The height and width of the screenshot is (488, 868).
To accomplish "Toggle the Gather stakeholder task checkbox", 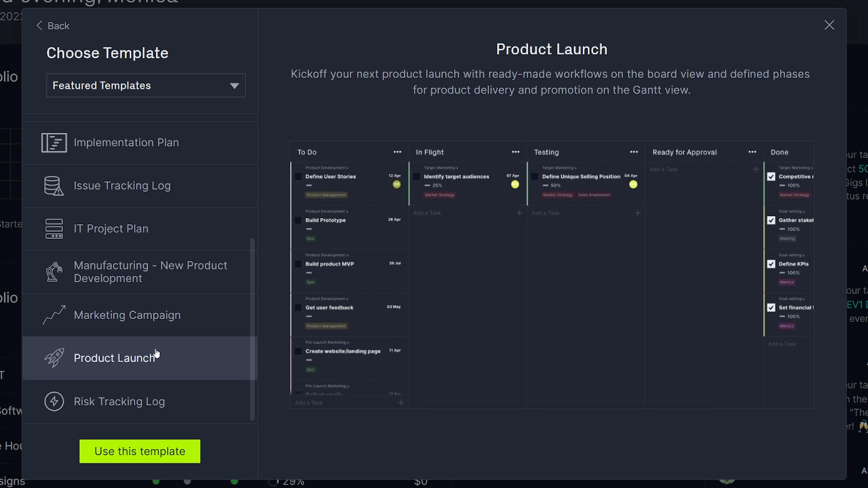I will [771, 220].
